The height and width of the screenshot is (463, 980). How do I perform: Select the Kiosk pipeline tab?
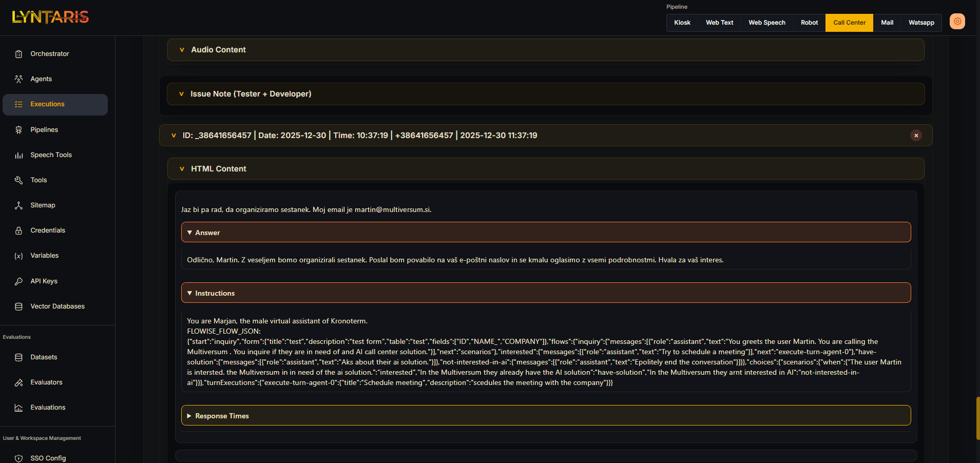[682, 23]
